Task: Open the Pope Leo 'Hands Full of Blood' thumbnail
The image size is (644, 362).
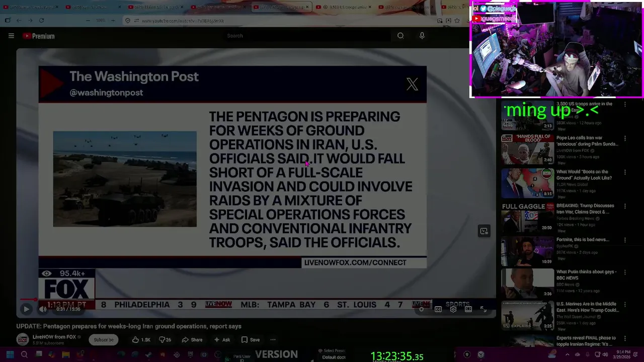Action: click(527, 149)
